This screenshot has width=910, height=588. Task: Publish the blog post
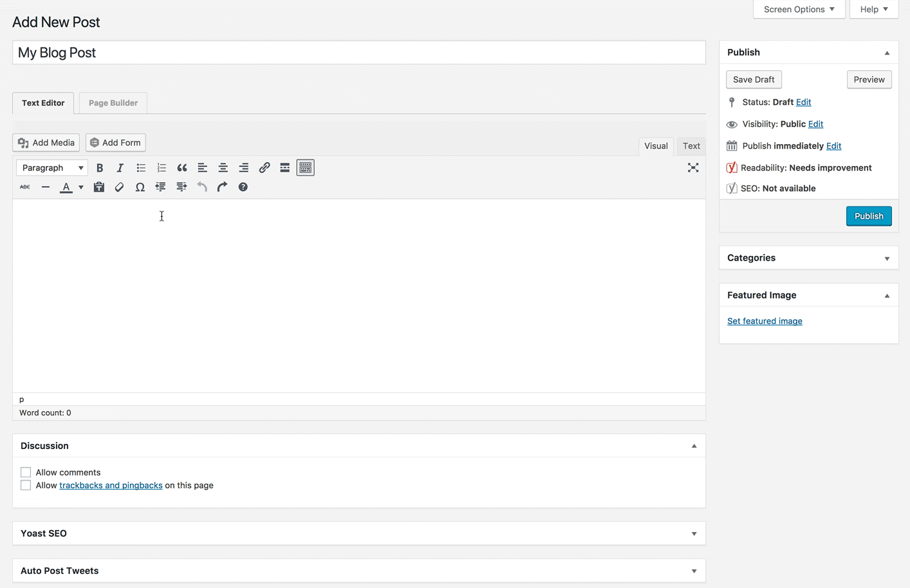click(x=869, y=216)
